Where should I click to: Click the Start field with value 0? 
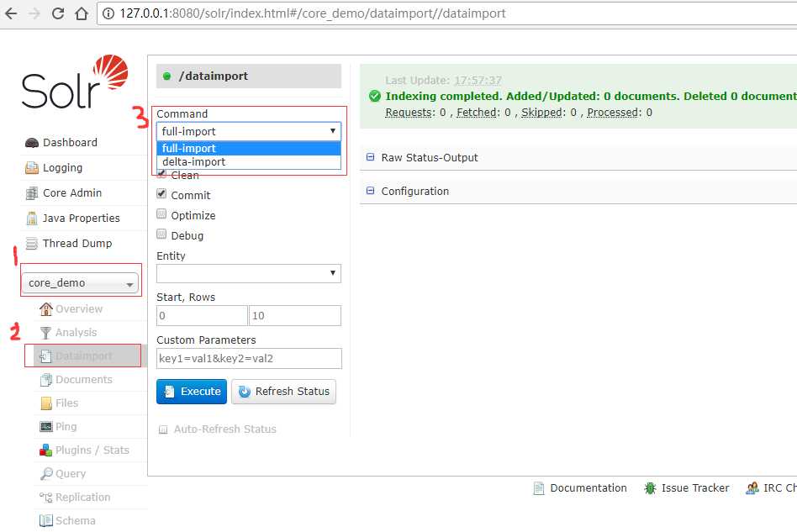(202, 315)
